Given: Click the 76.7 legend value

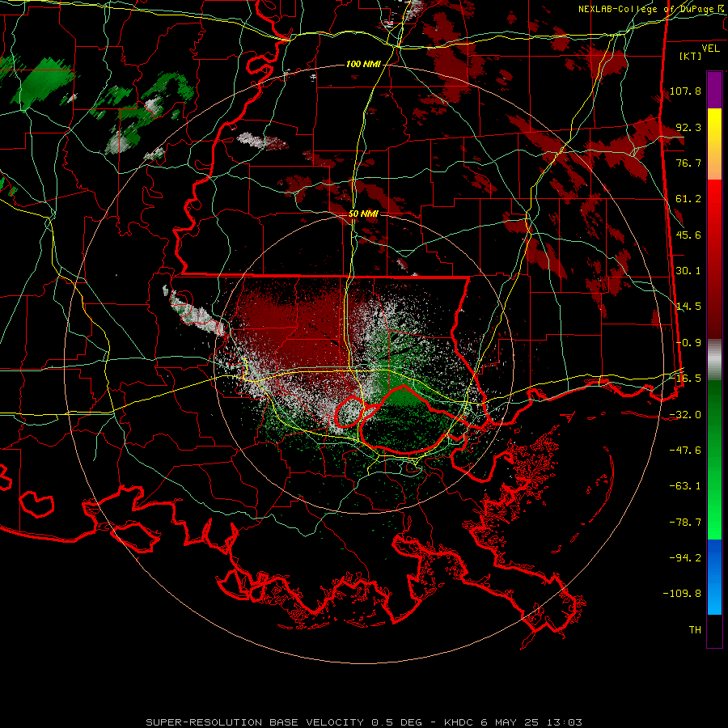Looking at the screenshot, I should coord(688,163).
